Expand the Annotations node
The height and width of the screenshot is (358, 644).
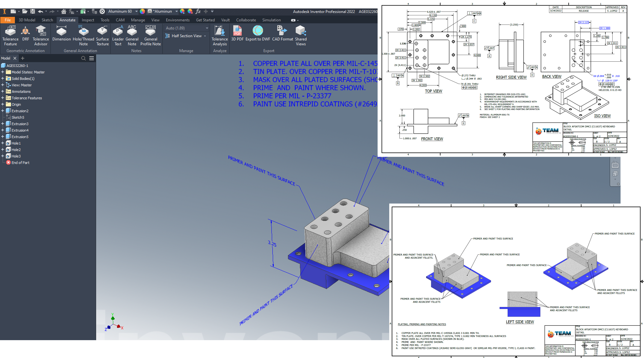pos(3,91)
